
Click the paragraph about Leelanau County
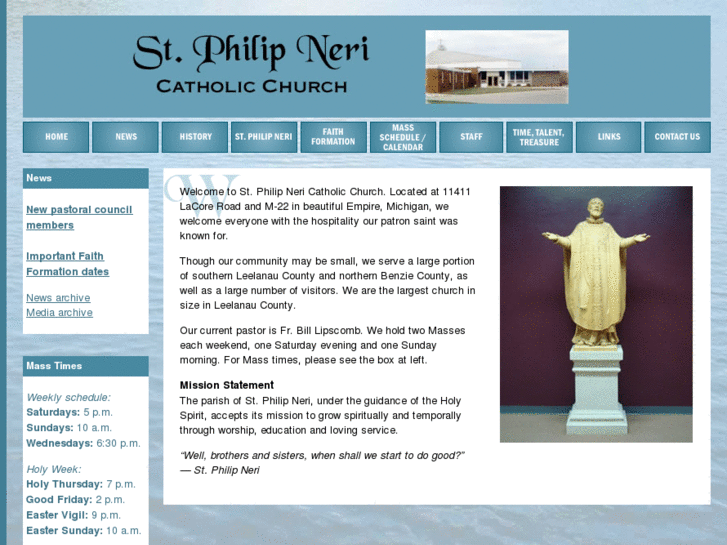coord(327,283)
